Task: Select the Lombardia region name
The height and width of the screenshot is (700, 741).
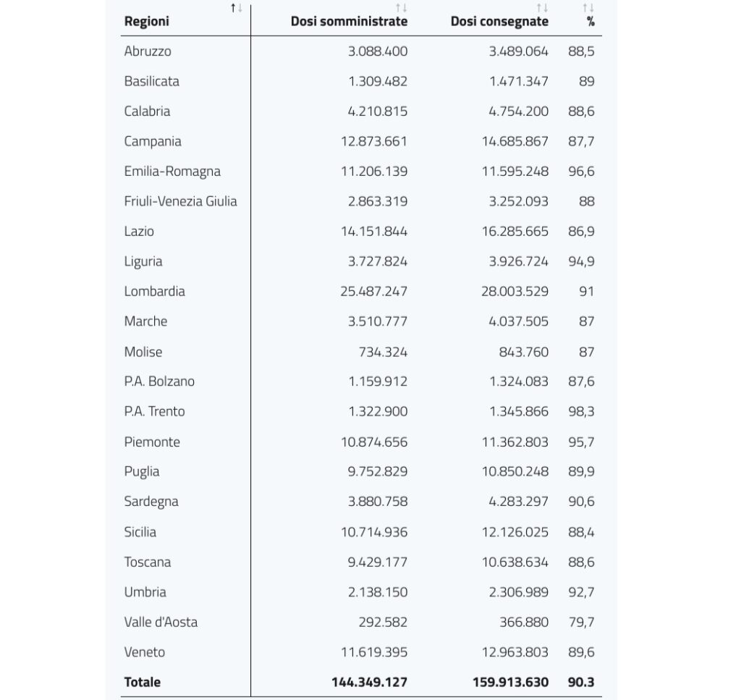Action: click(x=155, y=291)
